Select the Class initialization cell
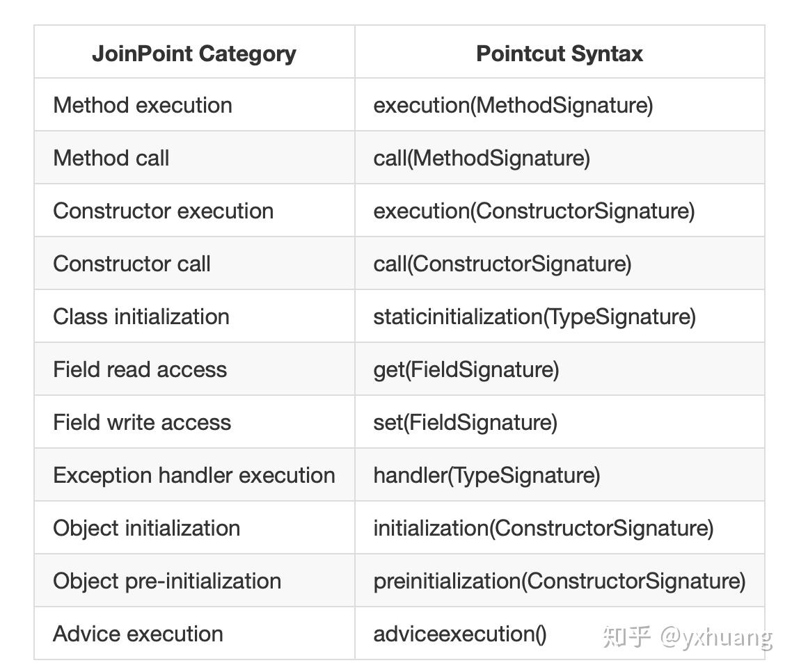This screenshot has height=672, width=792. (141, 317)
